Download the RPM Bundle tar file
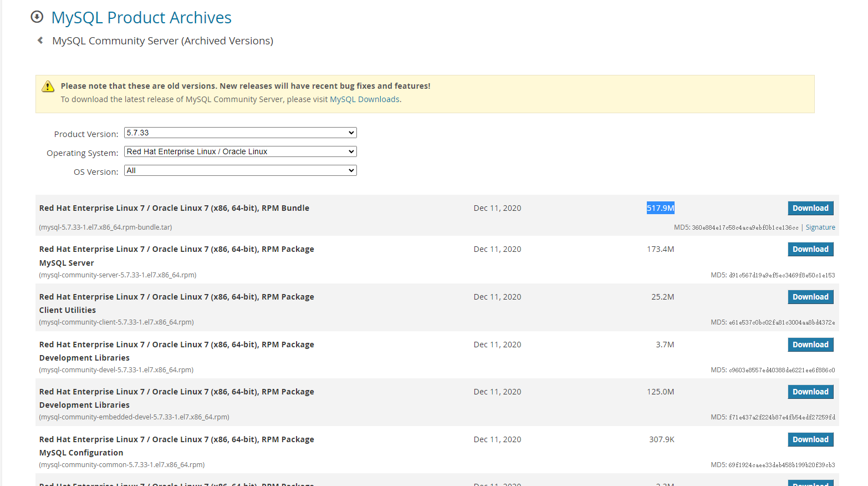868x486 pixels. (810, 208)
